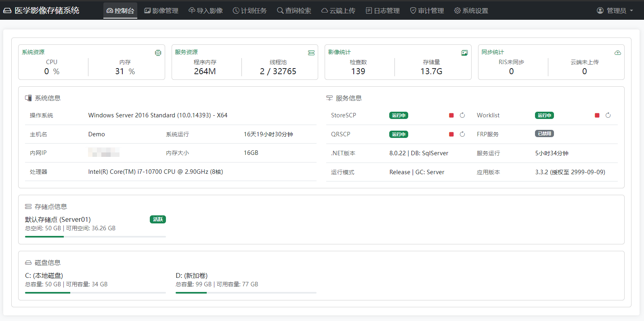Click the app version 3.3.2 text
The height and width of the screenshot is (321, 644).
click(570, 172)
